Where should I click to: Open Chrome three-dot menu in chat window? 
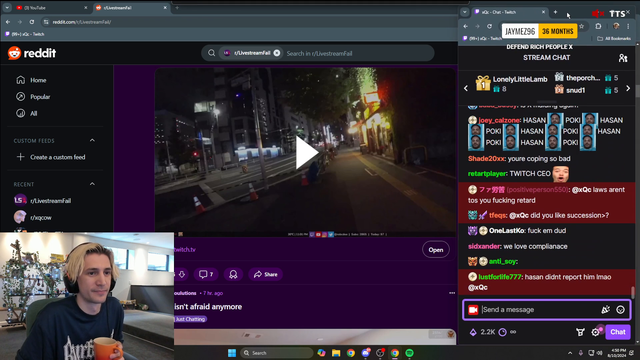(628, 27)
